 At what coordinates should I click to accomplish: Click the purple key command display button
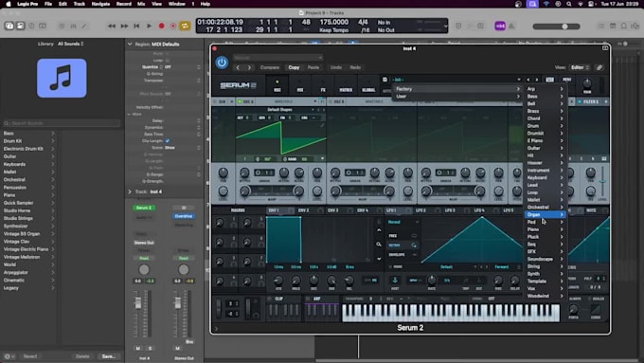coord(500,26)
